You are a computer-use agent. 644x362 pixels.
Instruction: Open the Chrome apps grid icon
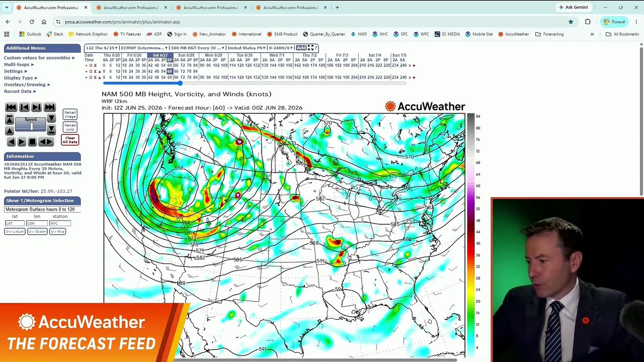(7, 34)
